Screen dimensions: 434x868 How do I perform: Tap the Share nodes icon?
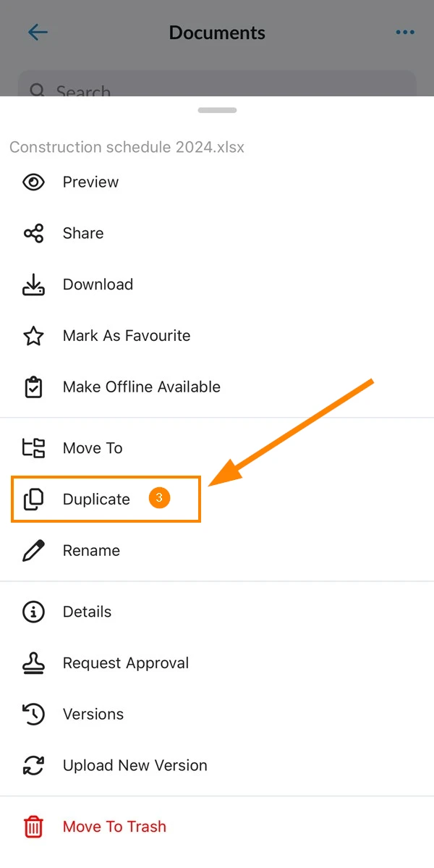(x=34, y=233)
